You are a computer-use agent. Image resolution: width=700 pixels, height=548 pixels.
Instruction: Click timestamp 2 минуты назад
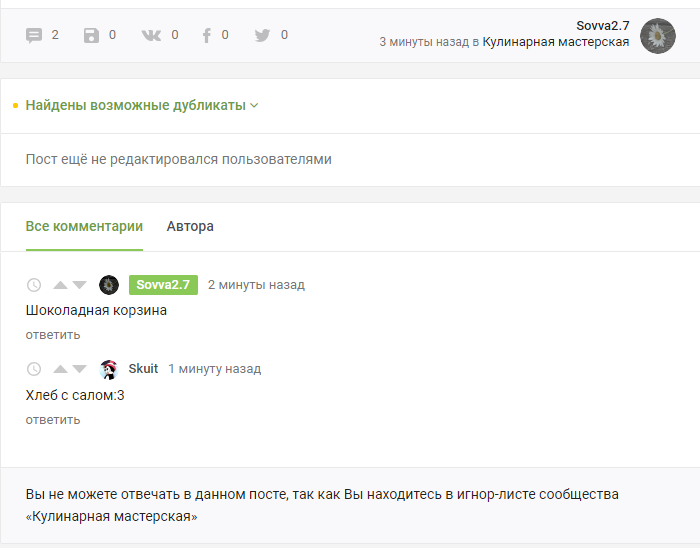coord(256,285)
